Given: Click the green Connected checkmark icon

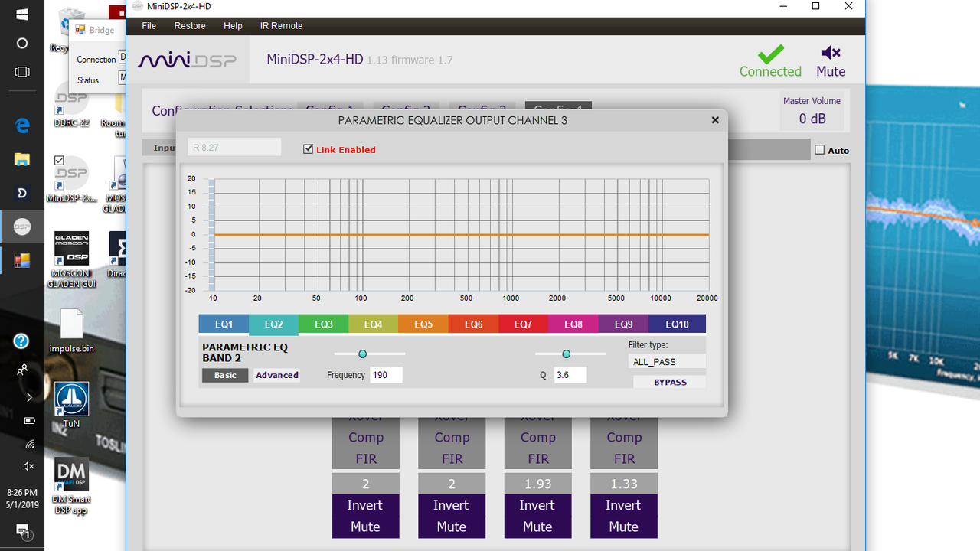Looking at the screenshot, I should coord(770,54).
